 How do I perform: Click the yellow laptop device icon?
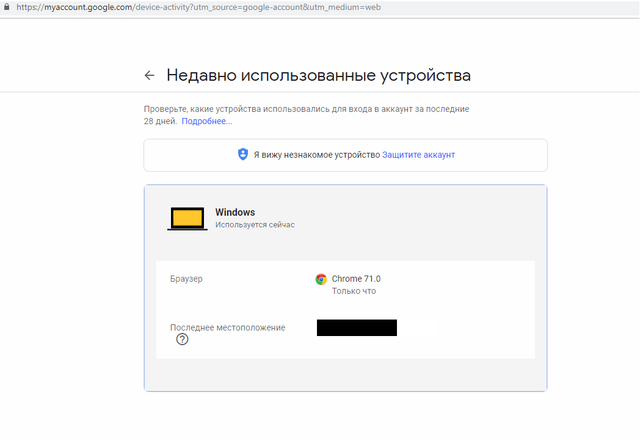[x=187, y=218]
